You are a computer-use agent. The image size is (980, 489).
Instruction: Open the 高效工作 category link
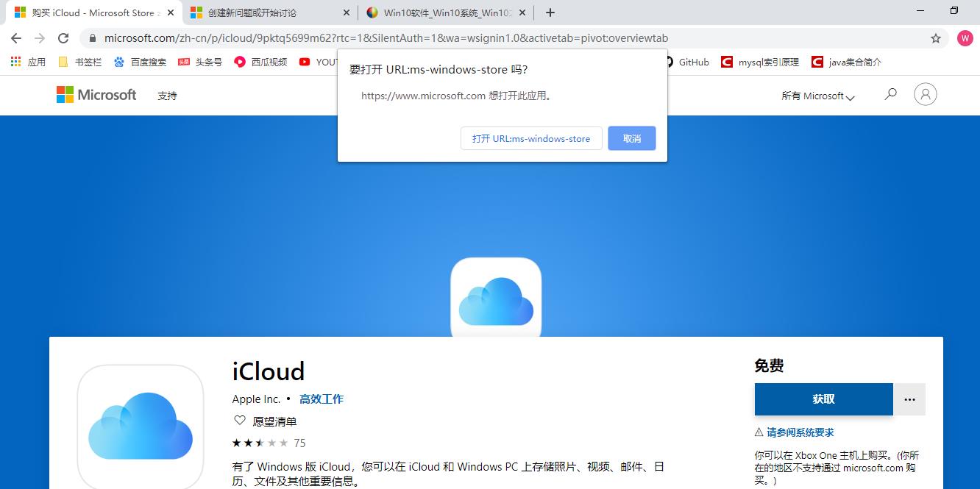[x=321, y=399]
